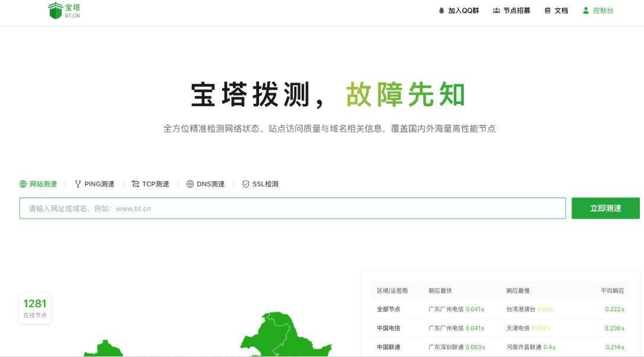Click the 立即测速 button

(605, 208)
